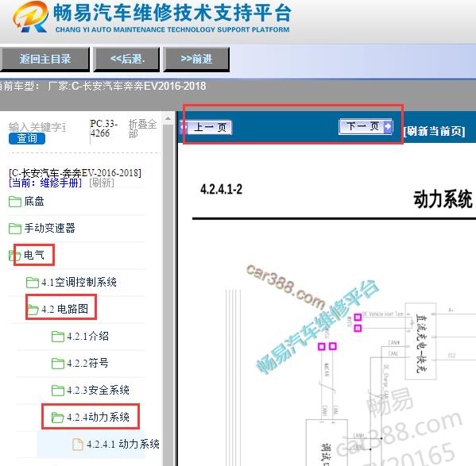Focus the 输入关键字 search field
The width and height of the screenshot is (476, 466).
point(37,127)
